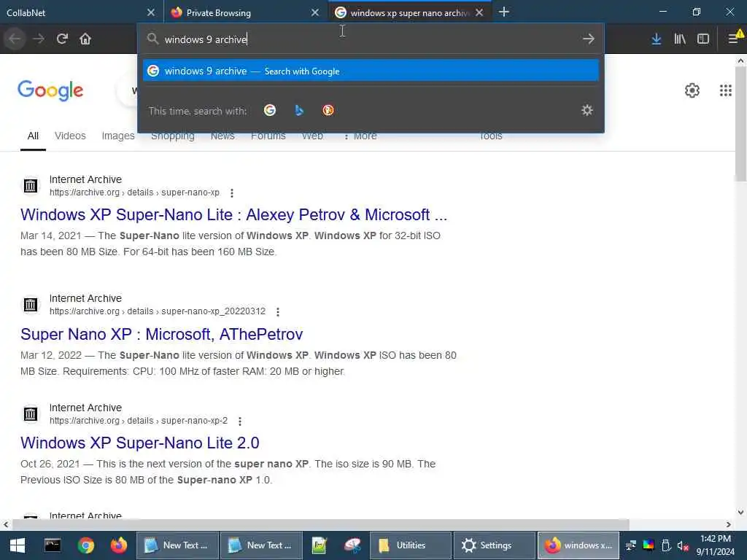Click the horizontal scrollbar thumb
Screen dimensions: 747x560
coord(321,524)
